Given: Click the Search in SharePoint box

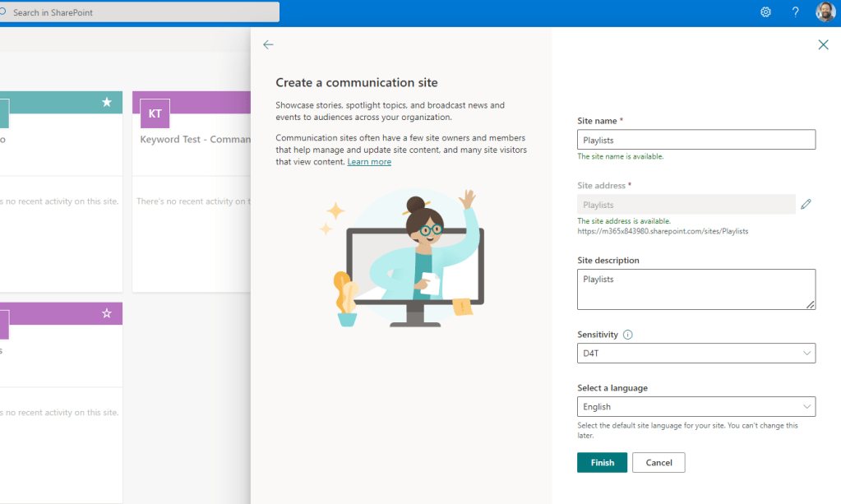Looking at the screenshot, I should 144,12.
